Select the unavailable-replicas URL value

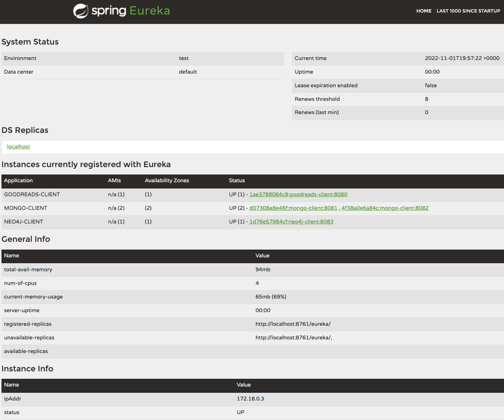[x=294, y=338]
